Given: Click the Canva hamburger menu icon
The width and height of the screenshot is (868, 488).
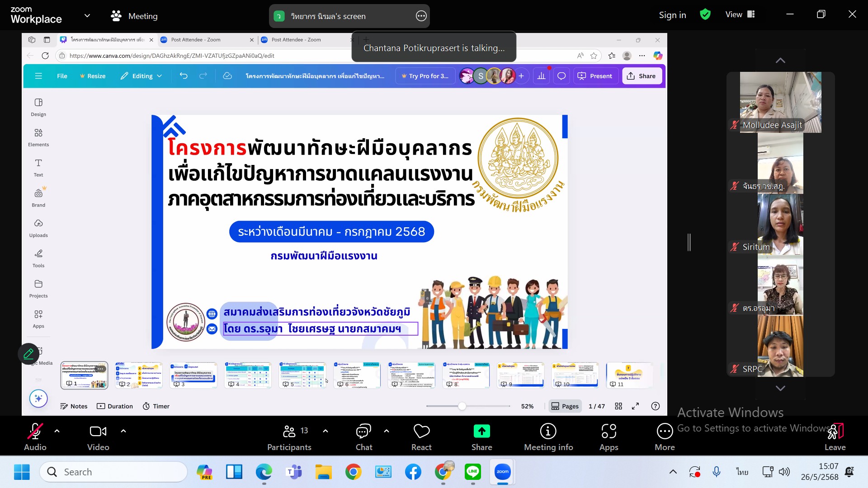Looking at the screenshot, I should [38, 76].
